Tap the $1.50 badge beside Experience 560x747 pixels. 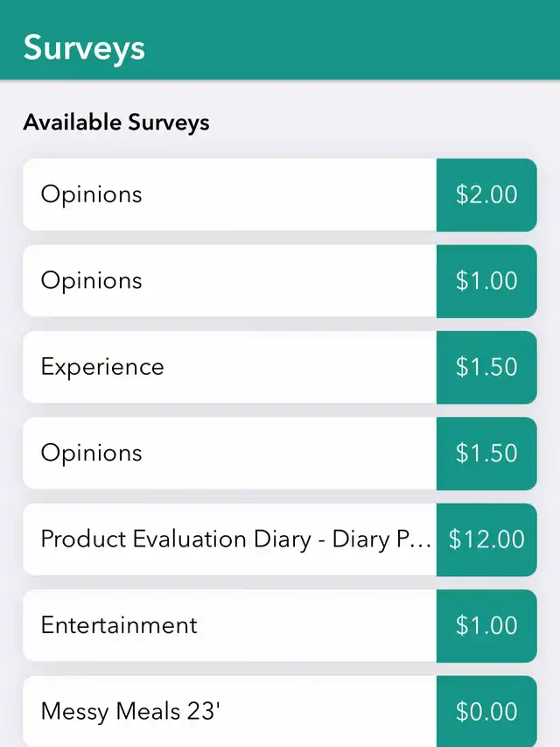pyautogui.click(x=486, y=367)
